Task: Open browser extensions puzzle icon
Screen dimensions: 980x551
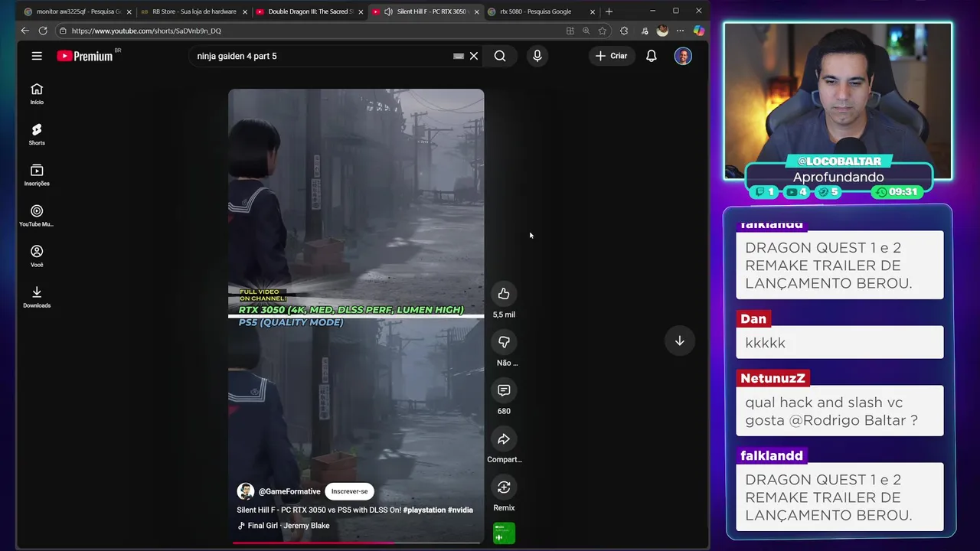Action: point(624,31)
